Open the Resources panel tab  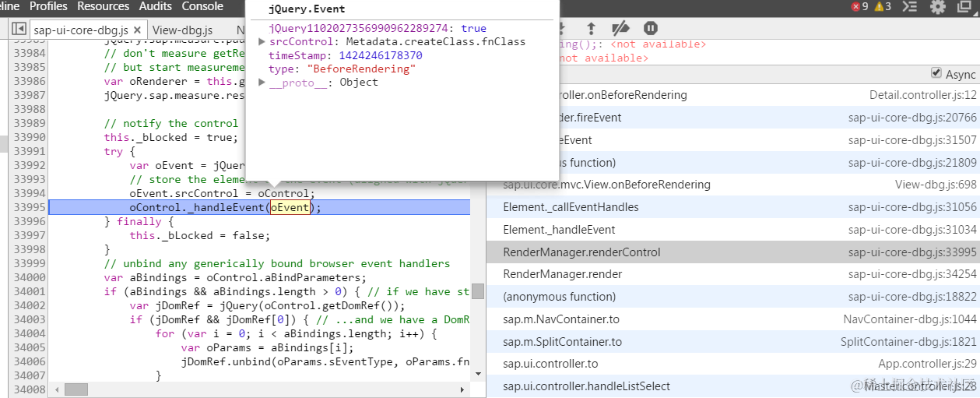click(x=104, y=6)
